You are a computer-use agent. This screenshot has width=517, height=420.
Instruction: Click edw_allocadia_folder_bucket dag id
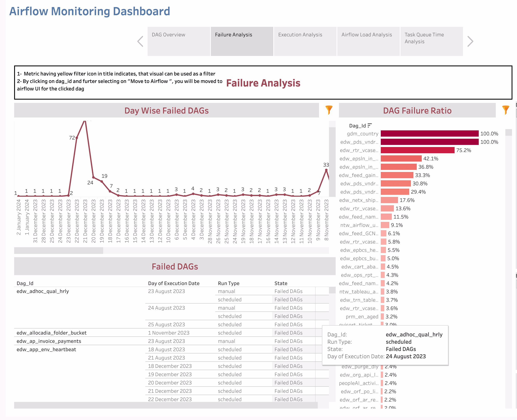52,333
